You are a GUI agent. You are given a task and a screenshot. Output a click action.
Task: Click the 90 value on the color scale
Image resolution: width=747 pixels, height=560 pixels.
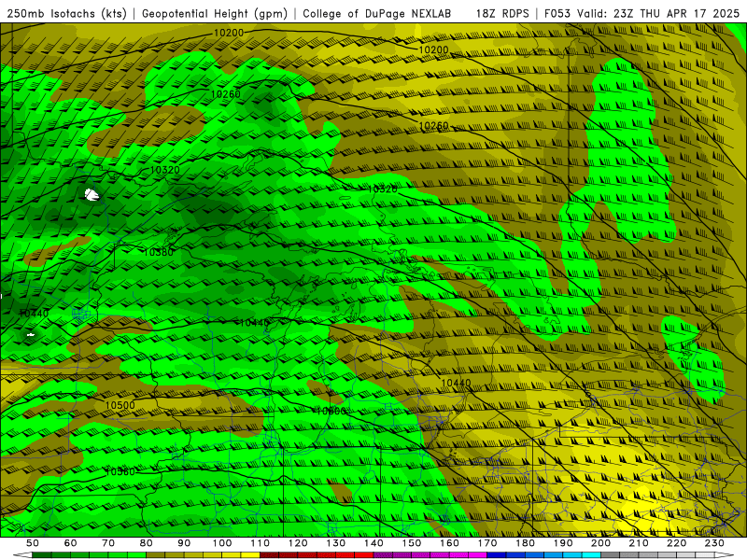pos(184,543)
